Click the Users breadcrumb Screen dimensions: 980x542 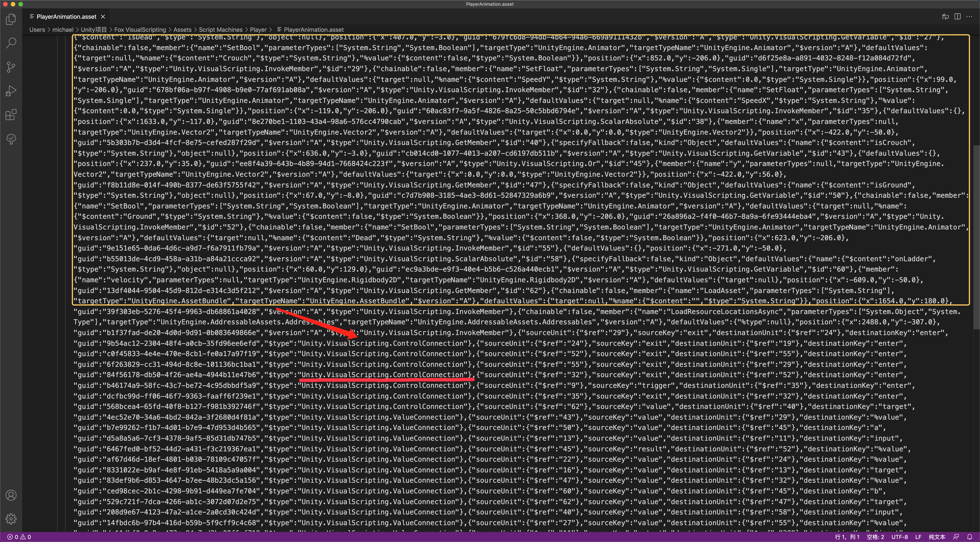37,30
